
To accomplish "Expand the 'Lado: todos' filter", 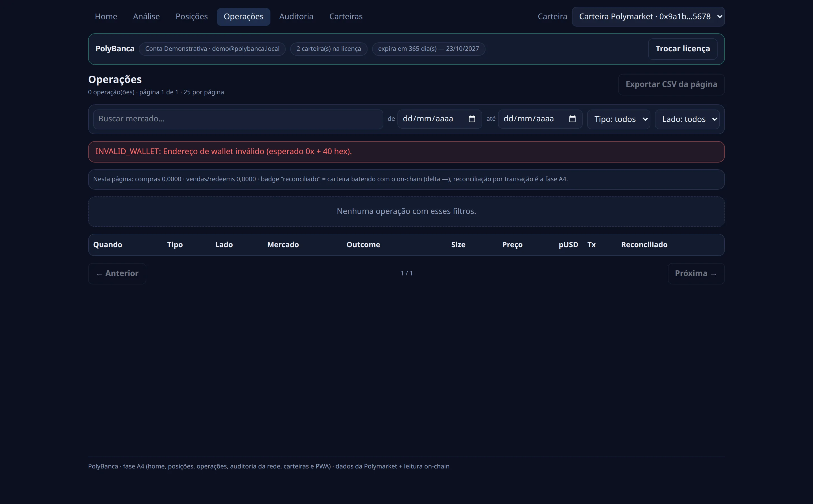I will point(687,119).
